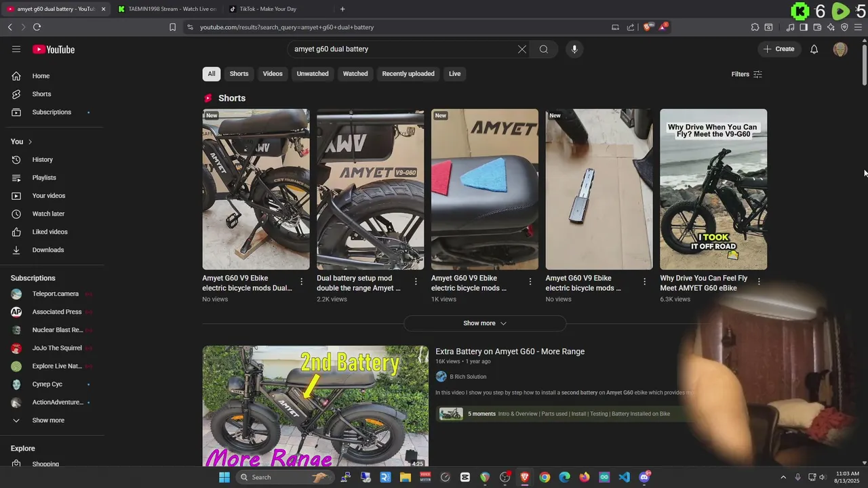Open the Windows Start menu
The width and height of the screenshot is (868, 488).
click(x=224, y=477)
